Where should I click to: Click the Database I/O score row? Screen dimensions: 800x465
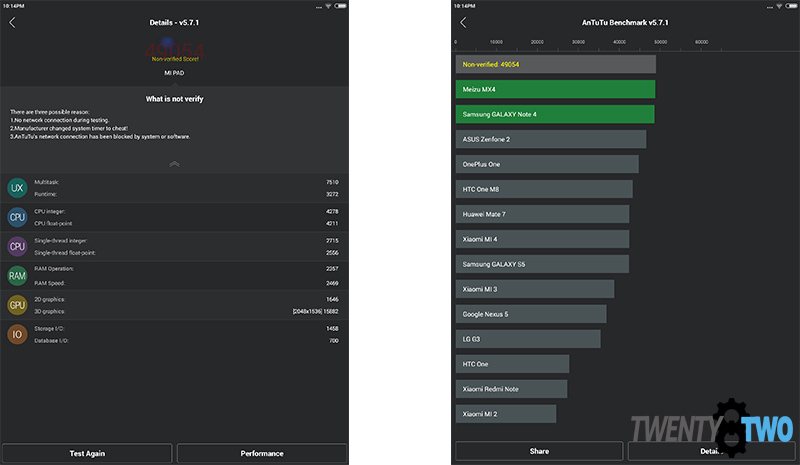tap(186, 341)
